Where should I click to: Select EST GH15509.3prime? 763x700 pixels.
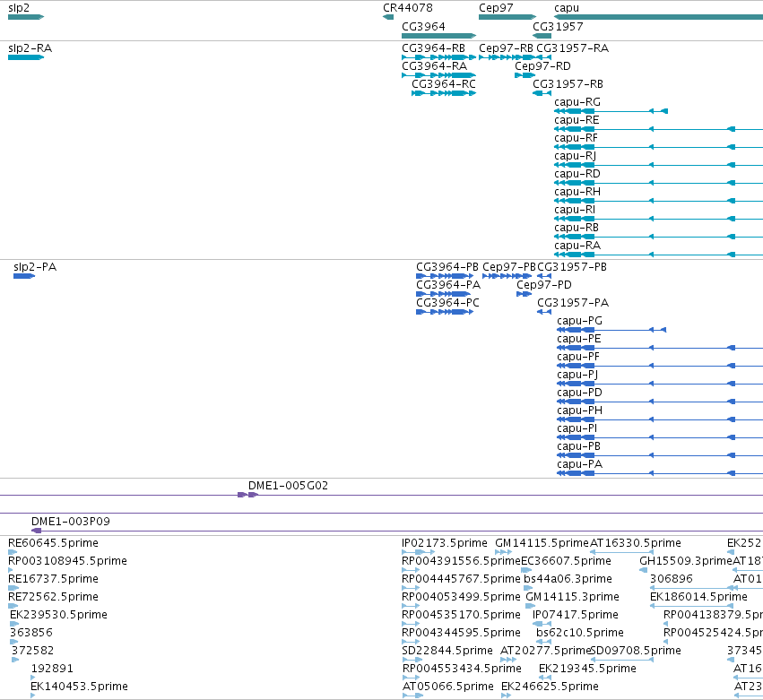[x=643, y=570]
